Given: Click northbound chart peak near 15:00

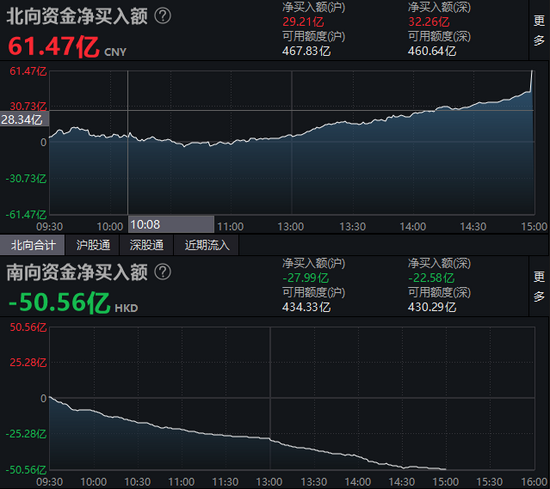Looking at the screenshot, I should 532,72.
